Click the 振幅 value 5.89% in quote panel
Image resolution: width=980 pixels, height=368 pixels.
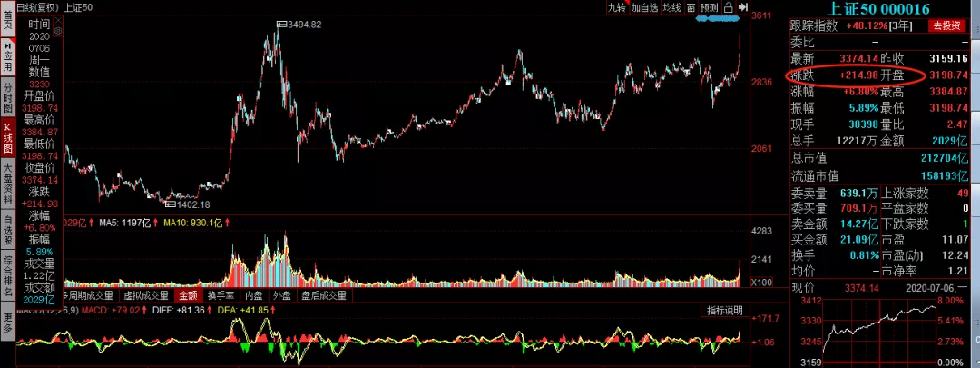[865, 107]
